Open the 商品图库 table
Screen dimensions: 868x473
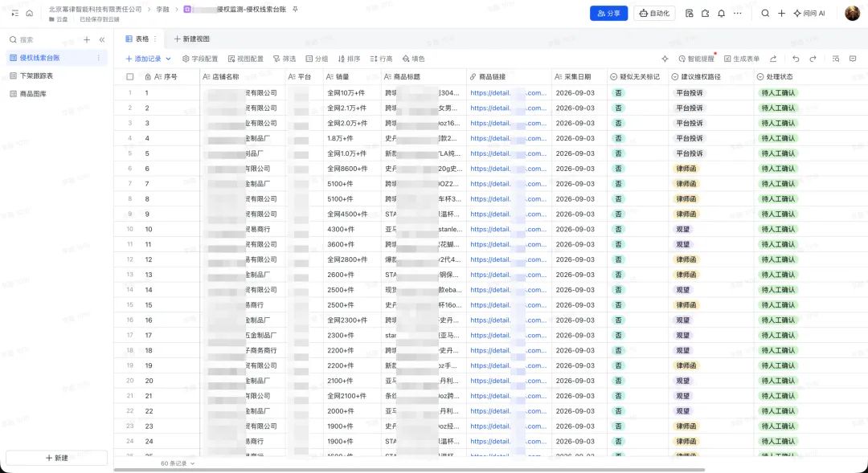click(x=56, y=94)
